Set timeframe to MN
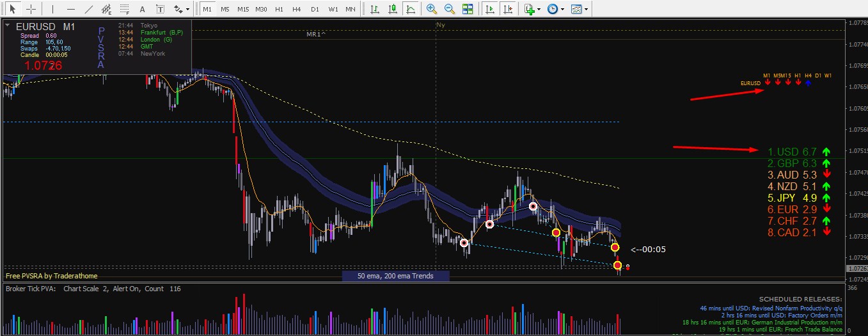The image size is (868, 336). (351, 10)
